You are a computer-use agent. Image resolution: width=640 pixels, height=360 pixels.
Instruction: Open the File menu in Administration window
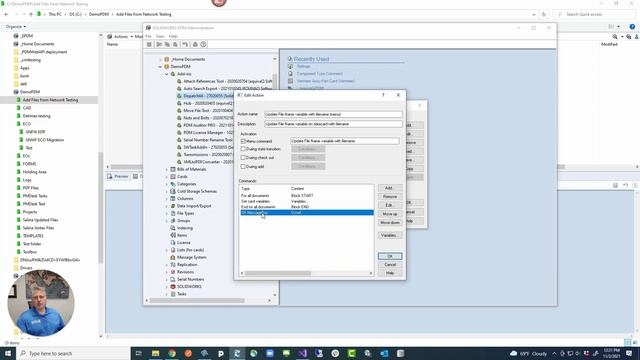[x=148, y=36]
